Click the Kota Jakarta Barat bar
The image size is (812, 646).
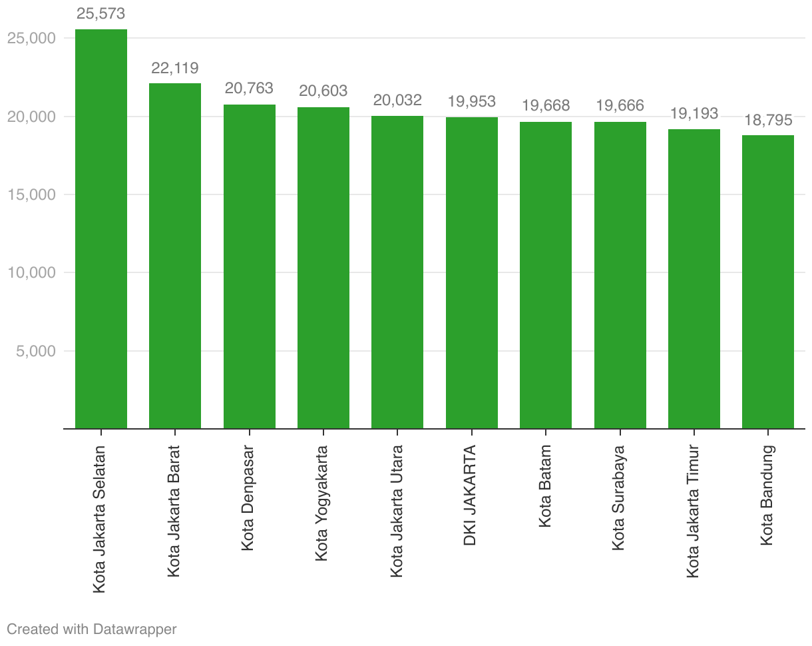(175, 256)
